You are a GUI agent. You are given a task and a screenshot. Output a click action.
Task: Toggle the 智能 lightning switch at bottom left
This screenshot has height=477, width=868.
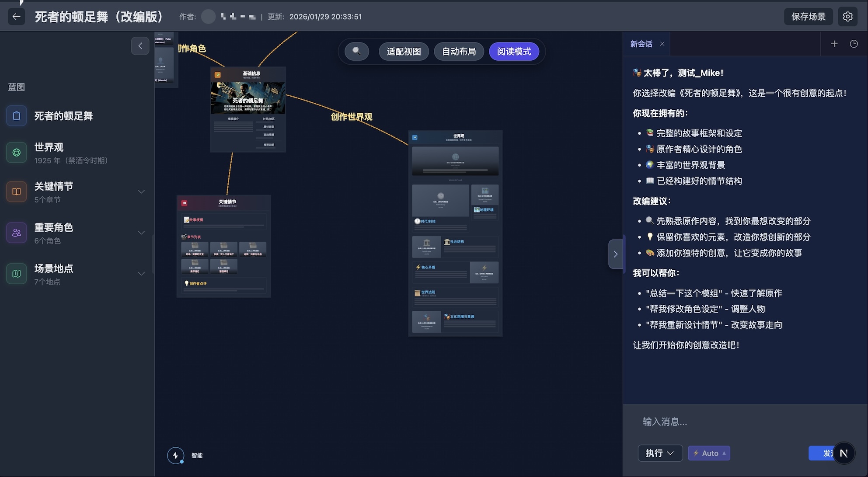point(176,455)
